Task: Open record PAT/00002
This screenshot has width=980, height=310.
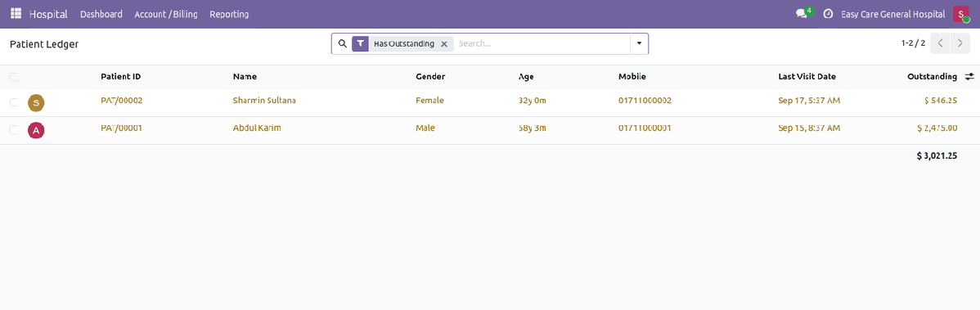Action: point(122,100)
